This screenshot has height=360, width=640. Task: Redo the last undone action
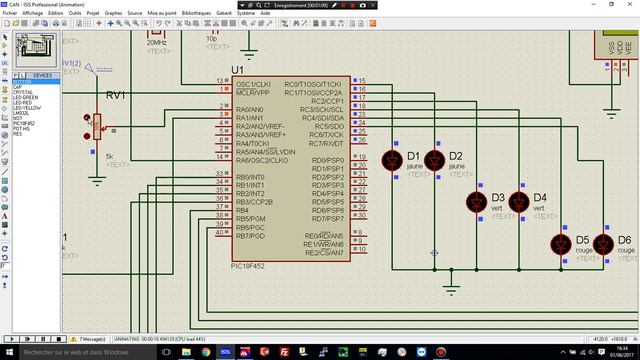tap(168, 24)
